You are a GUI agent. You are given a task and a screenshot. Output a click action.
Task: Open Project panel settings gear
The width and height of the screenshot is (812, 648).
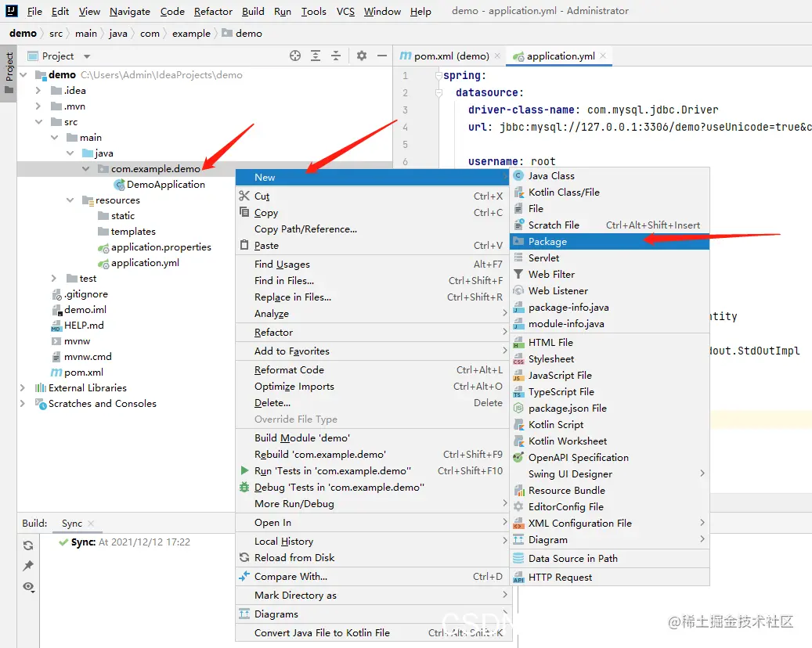click(362, 56)
